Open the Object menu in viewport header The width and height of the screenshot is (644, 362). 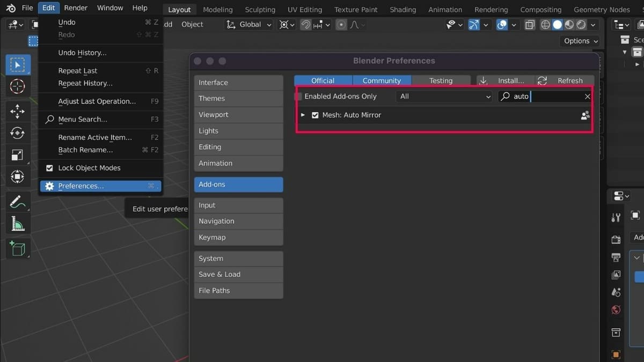192,25
